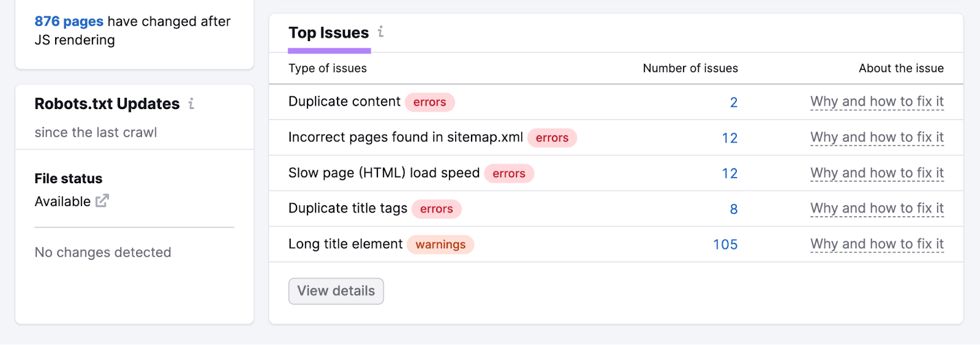Click the About the issue column header
980x345 pixels.
tap(901, 69)
